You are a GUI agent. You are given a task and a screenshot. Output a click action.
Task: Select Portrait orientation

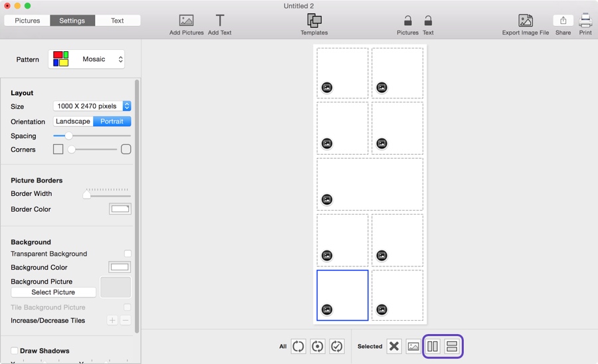112,121
